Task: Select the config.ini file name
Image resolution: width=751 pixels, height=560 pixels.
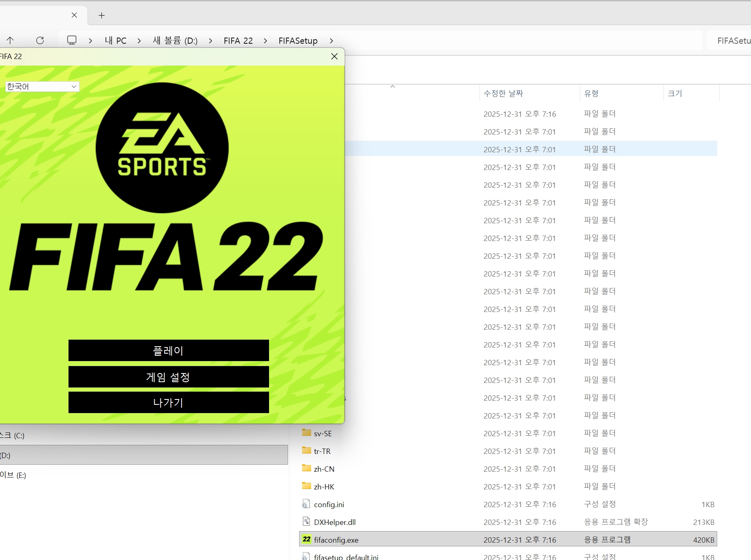Action: pos(329,504)
